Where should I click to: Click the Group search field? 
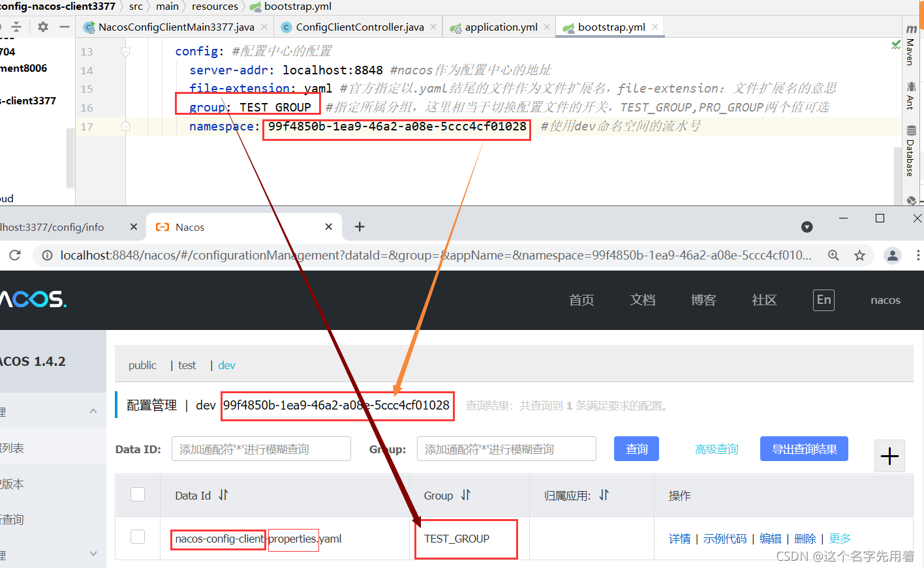[506, 449]
